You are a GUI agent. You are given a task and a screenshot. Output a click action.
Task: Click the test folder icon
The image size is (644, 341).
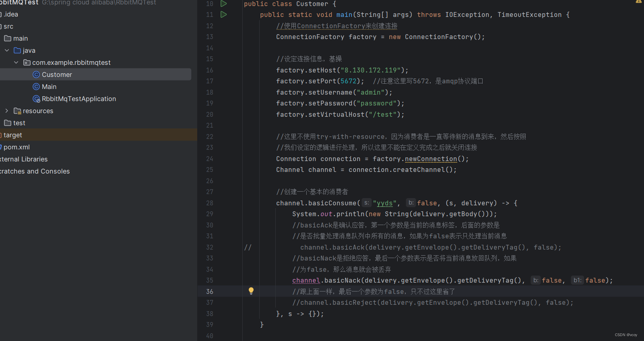pos(8,123)
